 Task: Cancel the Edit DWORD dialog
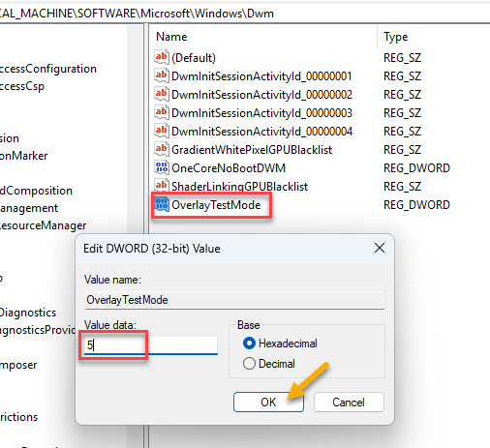[x=349, y=403]
